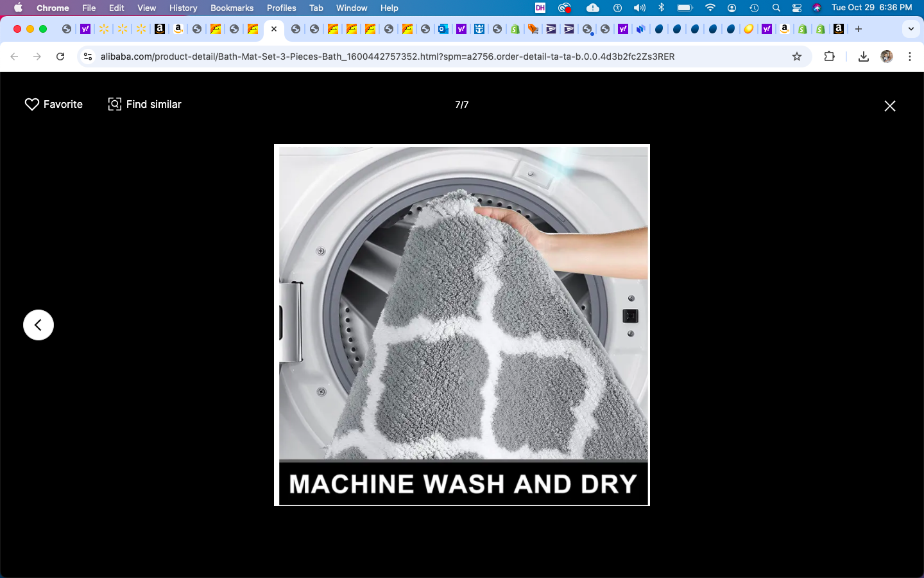Open the Chrome three-dot menu

tap(910, 57)
